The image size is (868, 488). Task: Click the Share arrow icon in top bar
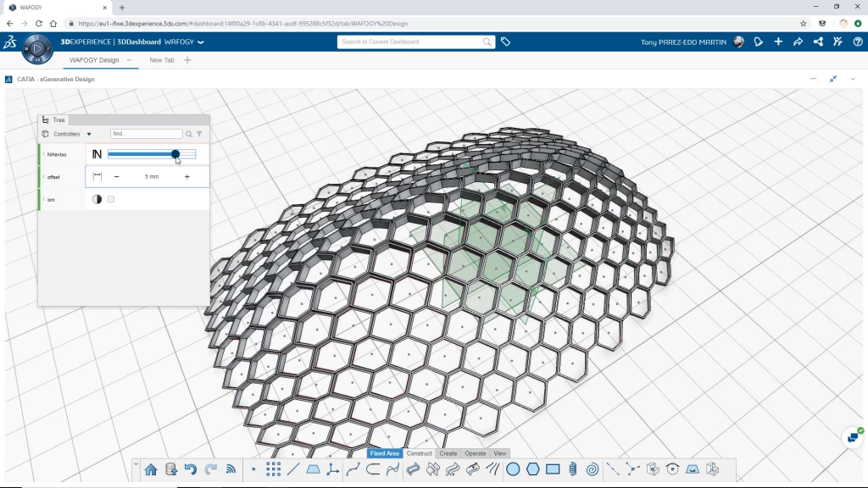(798, 42)
